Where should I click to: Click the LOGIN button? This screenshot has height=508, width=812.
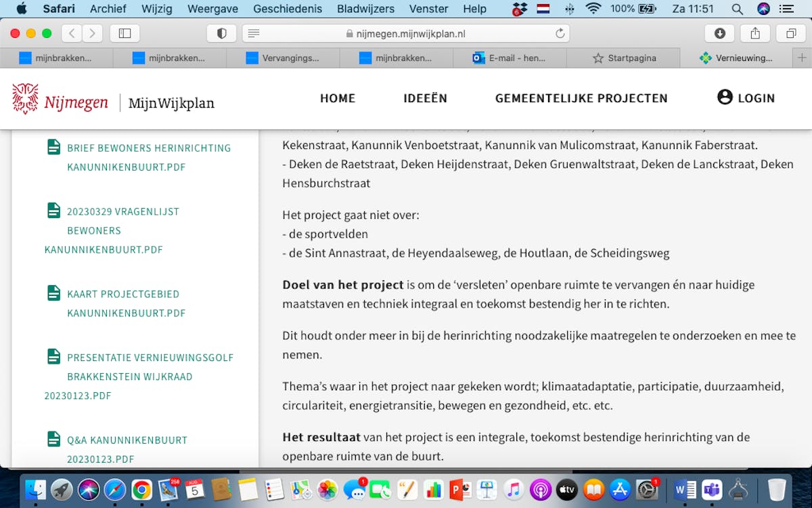(746, 98)
